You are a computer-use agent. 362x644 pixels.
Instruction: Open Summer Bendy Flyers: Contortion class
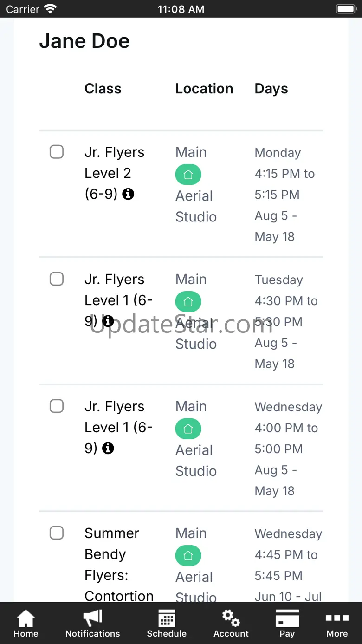pos(119,564)
